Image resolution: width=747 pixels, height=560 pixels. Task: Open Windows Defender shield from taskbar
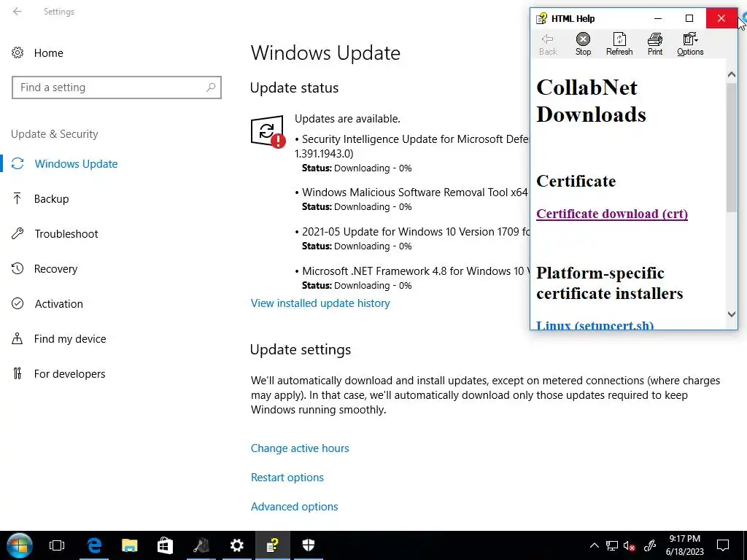[309, 545]
